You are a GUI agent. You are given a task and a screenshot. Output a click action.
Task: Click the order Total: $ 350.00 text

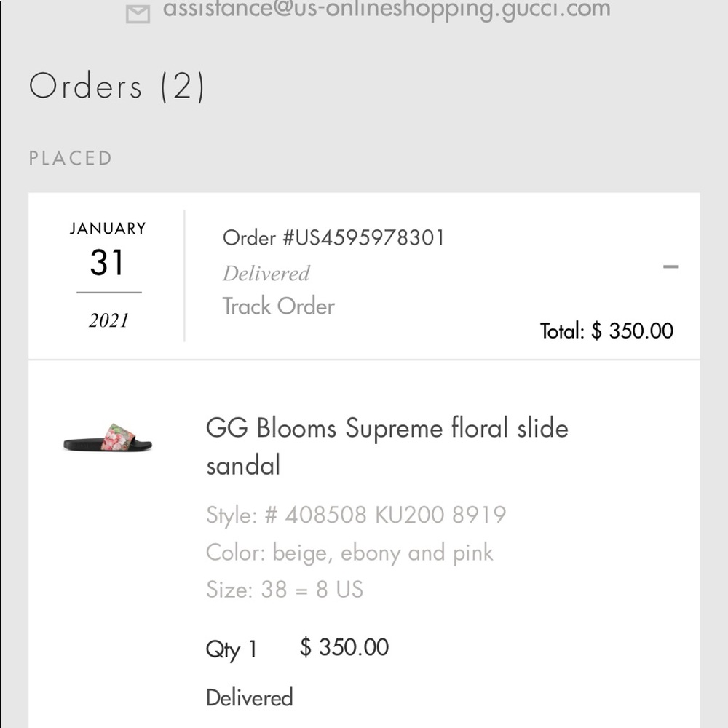(x=606, y=331)
